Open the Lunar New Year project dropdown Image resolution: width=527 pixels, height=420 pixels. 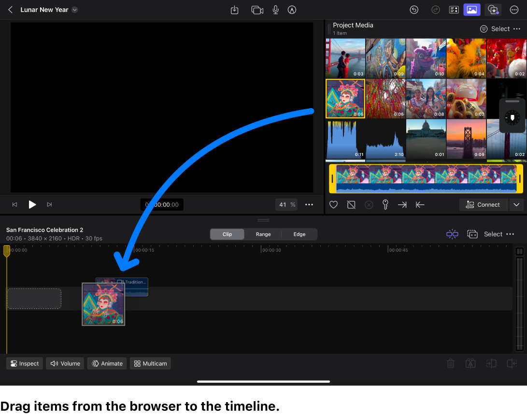(74, 10)
